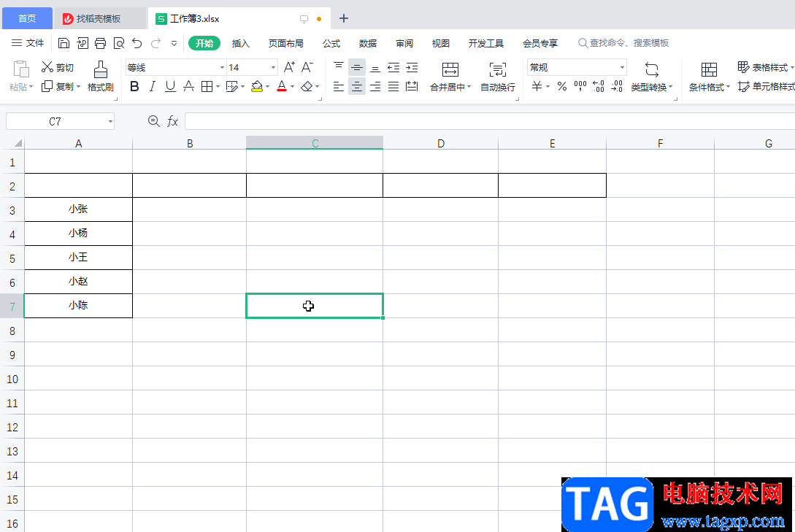Toggle top vertical alignment
This screenshot has height=532, width=795.
tap(339, 67)
